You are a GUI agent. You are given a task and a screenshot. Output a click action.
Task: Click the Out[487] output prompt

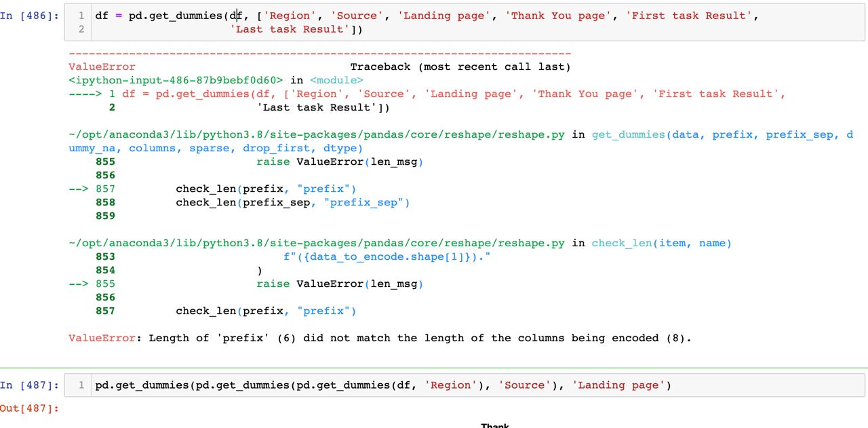[x=29, y=408]
